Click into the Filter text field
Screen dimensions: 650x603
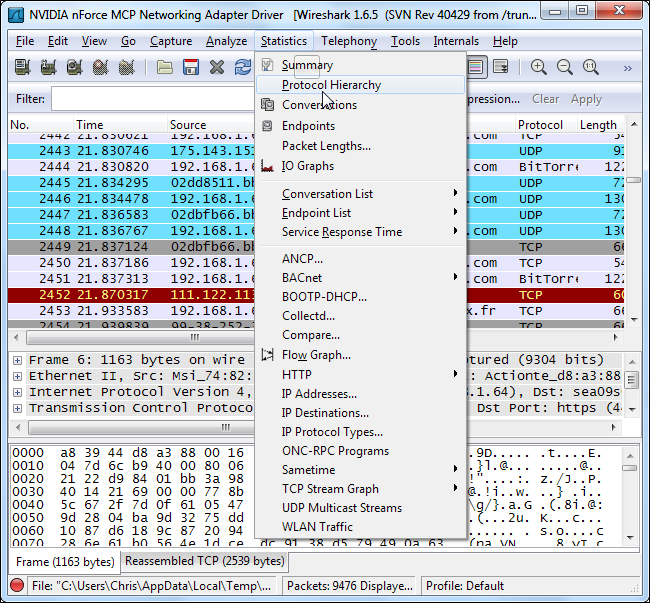tap(150, 99)
